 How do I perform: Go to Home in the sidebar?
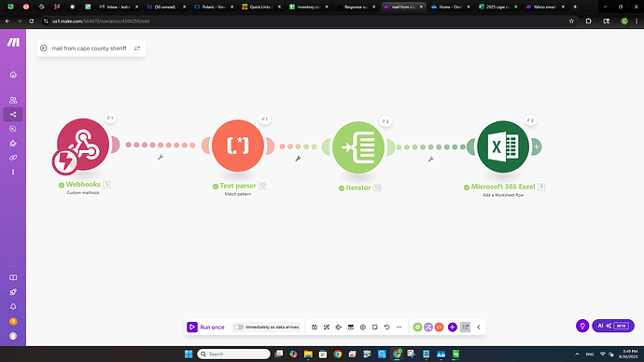pyautogui.click(x=13, y=75)
